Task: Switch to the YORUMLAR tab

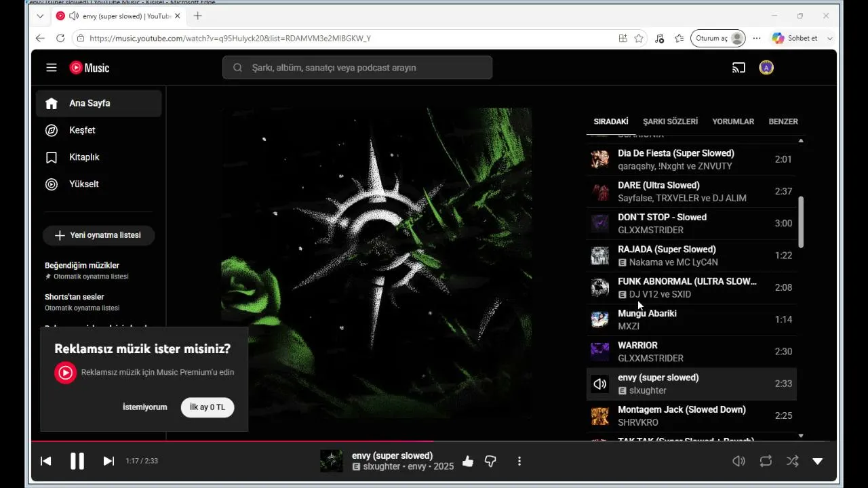Action: (x=733, y=122)
